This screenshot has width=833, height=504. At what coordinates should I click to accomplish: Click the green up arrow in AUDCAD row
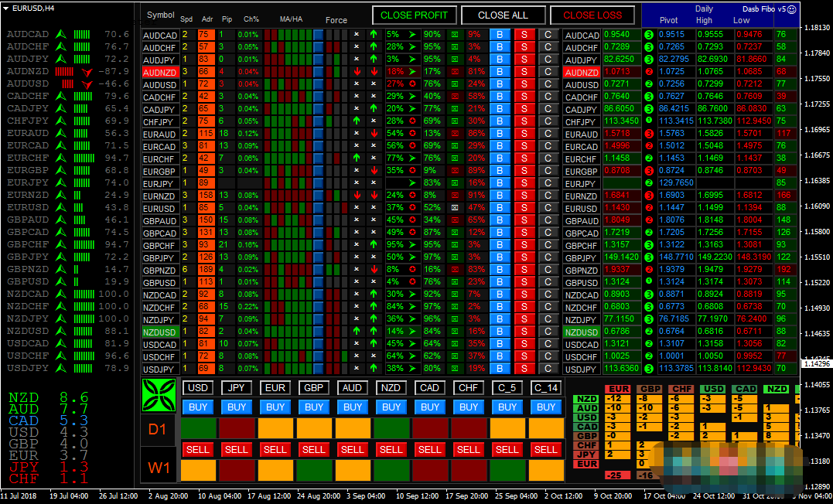click(x=374, y=35)
